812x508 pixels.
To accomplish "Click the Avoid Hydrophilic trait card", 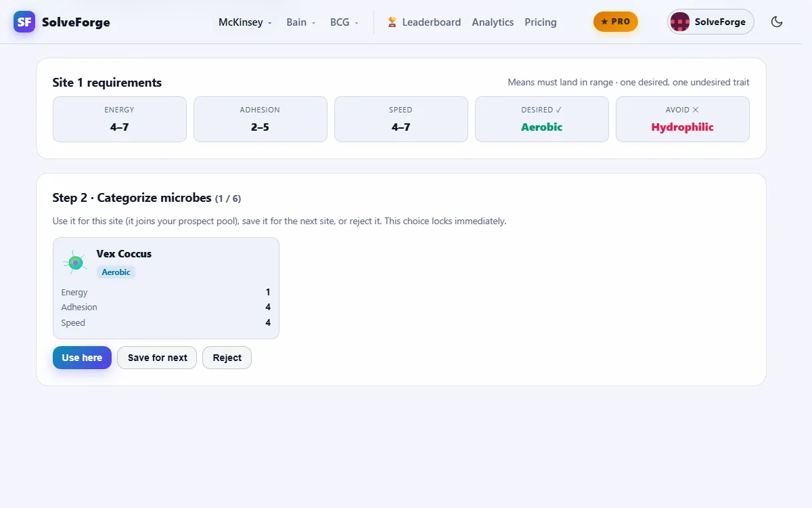I will (x=683, y=119).
